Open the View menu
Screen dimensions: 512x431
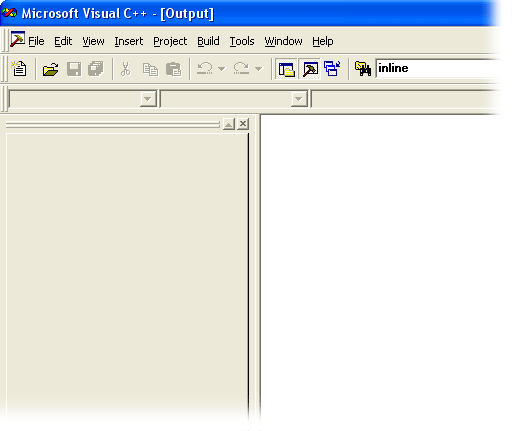click(93, 41)
